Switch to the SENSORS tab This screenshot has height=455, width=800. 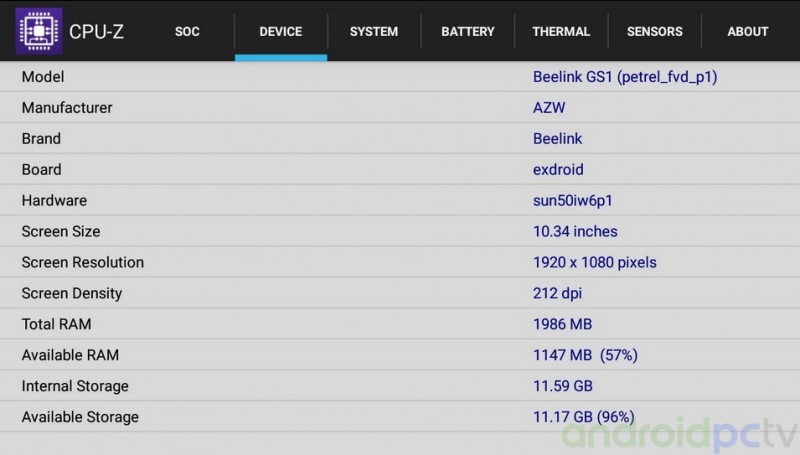[655, 32]
